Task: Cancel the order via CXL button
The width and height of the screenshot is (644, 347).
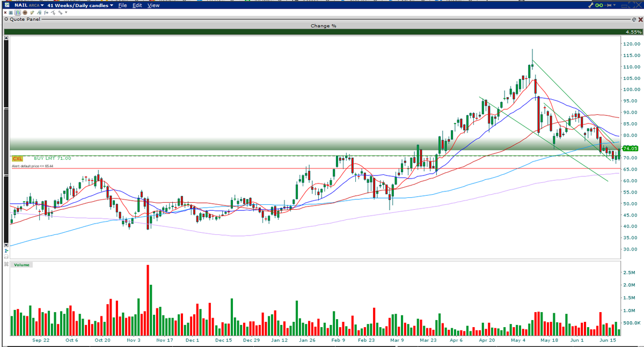Action: (x=17, y=158)
